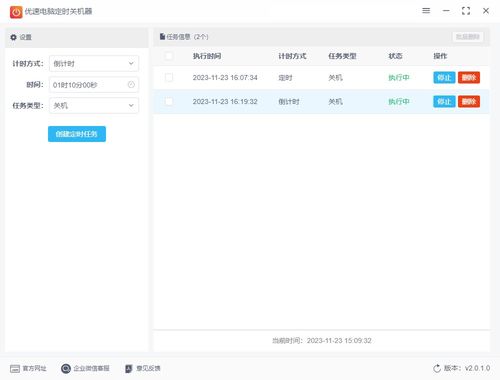Click 创建定时任务 button
Screen dimensions: 500x380
[77, 134]
